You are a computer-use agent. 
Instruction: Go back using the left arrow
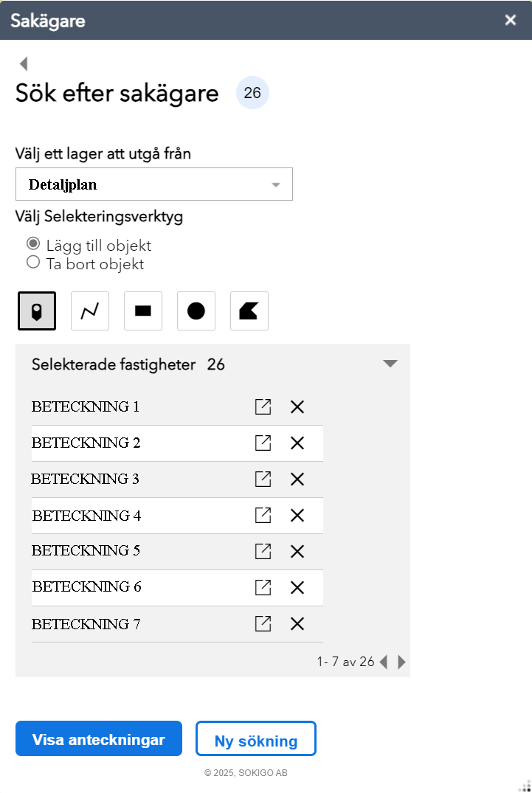coord(24,63)
